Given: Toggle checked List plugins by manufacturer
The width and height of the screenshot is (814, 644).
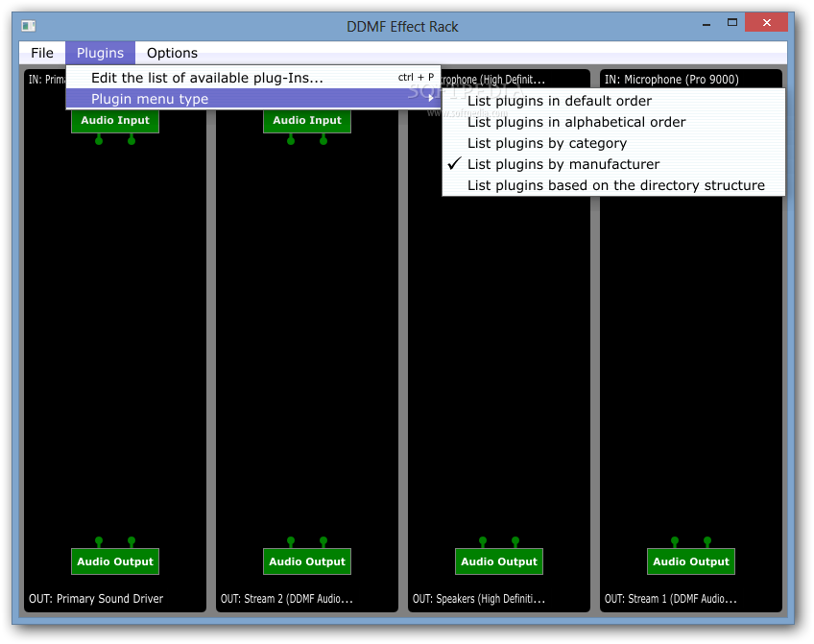Looking at the screenshot, I should 613,164.
